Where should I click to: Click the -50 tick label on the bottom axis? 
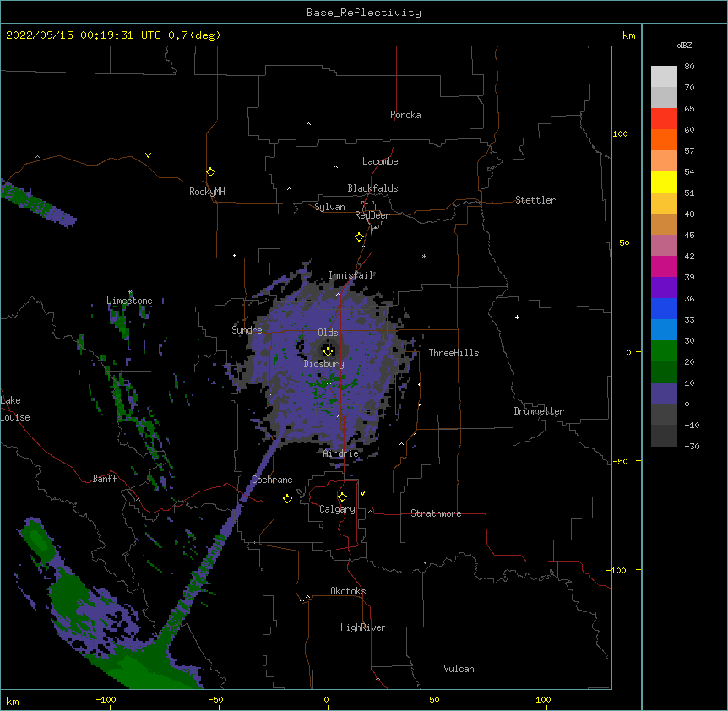click(215, 699)
